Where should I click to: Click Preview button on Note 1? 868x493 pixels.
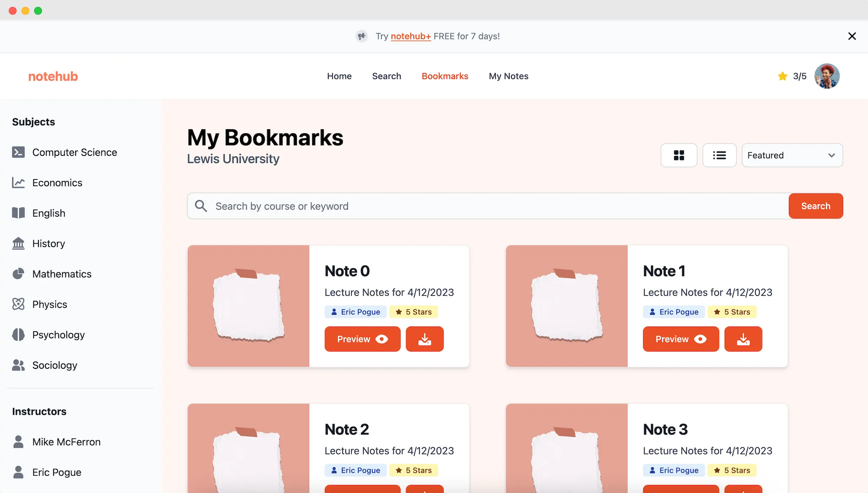[x=681, y=339]
